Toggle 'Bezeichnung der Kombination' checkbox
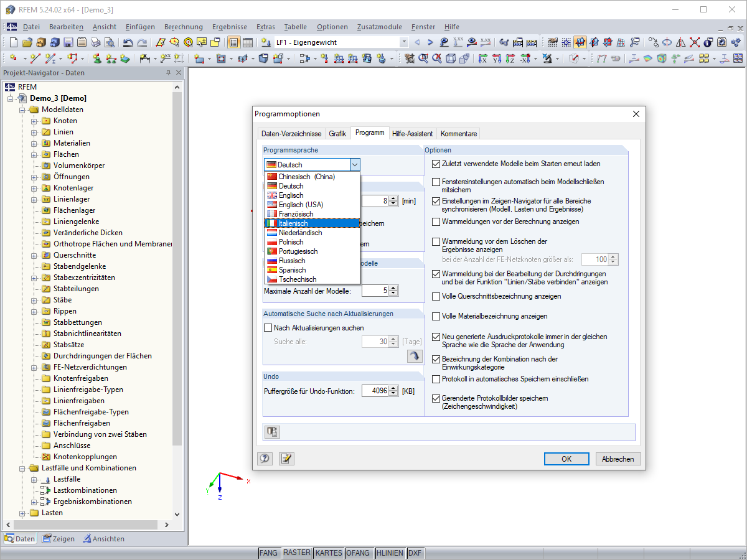This screenshot has width=747, height=560. click(x=436, y=359)
